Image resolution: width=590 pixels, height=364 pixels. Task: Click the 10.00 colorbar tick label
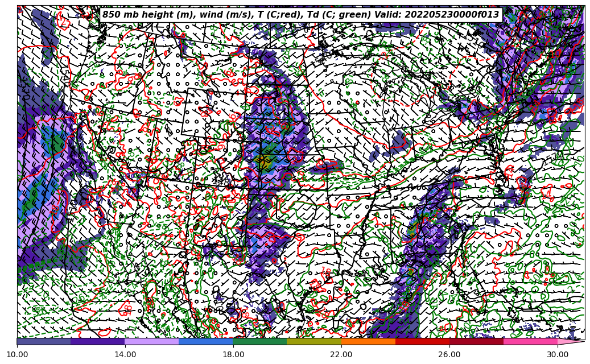[x=17, y=355]
